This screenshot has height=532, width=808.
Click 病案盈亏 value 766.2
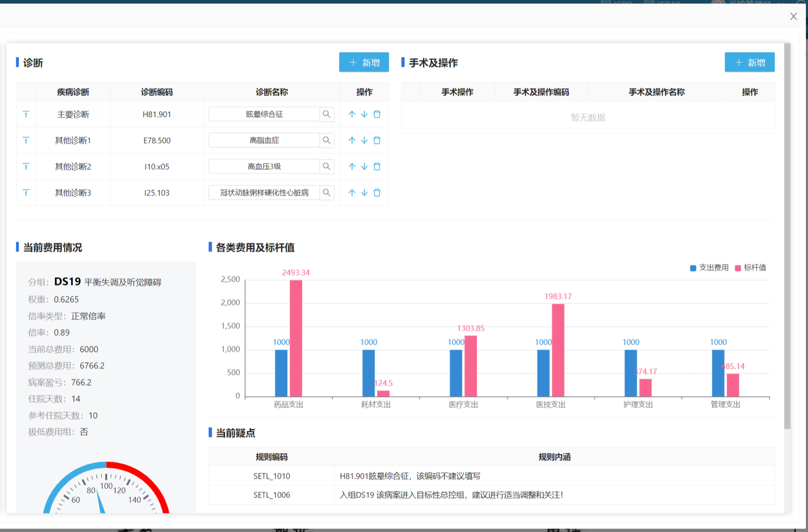pos(81,383)
